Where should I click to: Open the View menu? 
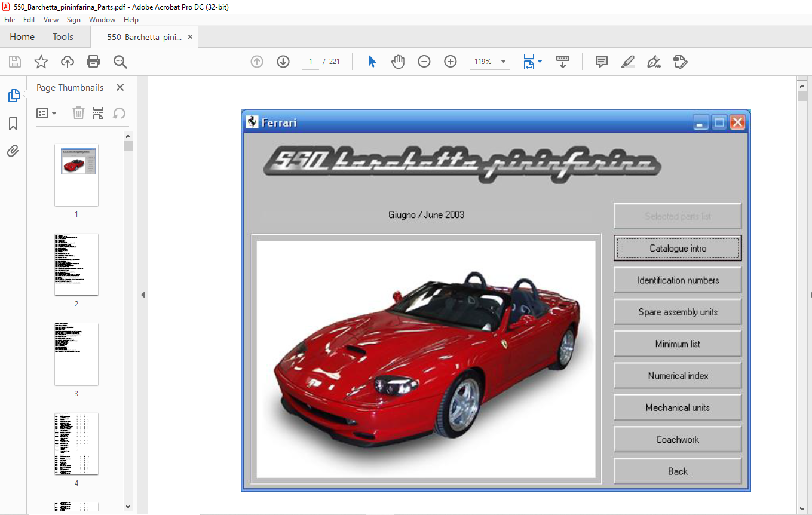pos(51,20)
